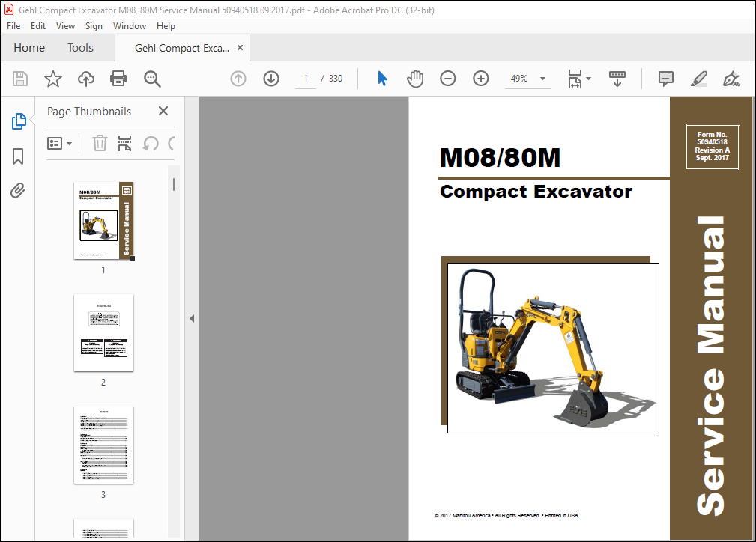
Task: Add a comment sticky note
Action: 666,78
